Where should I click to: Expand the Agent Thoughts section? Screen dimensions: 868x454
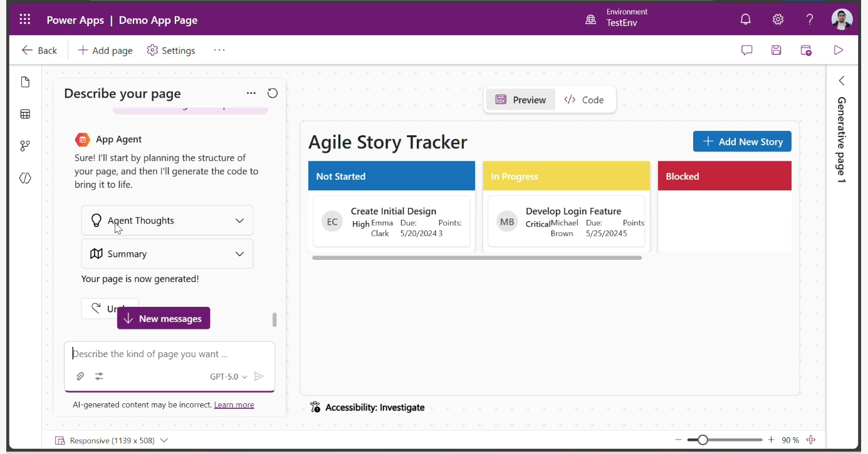[167, 220]
